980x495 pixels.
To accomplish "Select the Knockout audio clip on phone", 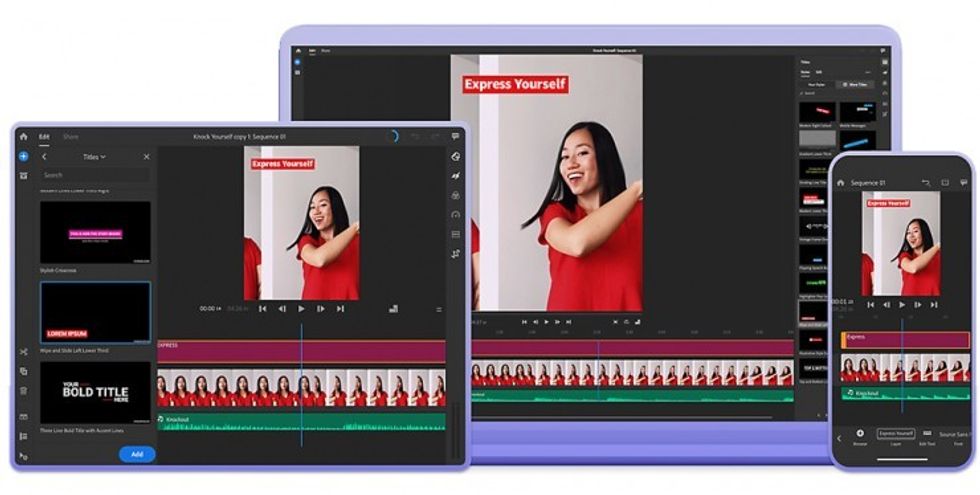I will 906,393.
